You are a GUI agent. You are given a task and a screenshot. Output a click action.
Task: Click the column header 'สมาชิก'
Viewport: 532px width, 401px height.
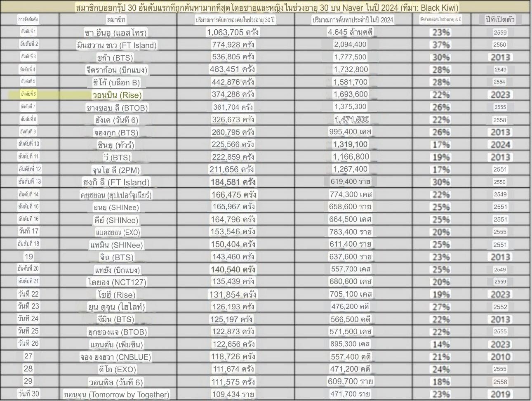[116, 19]
